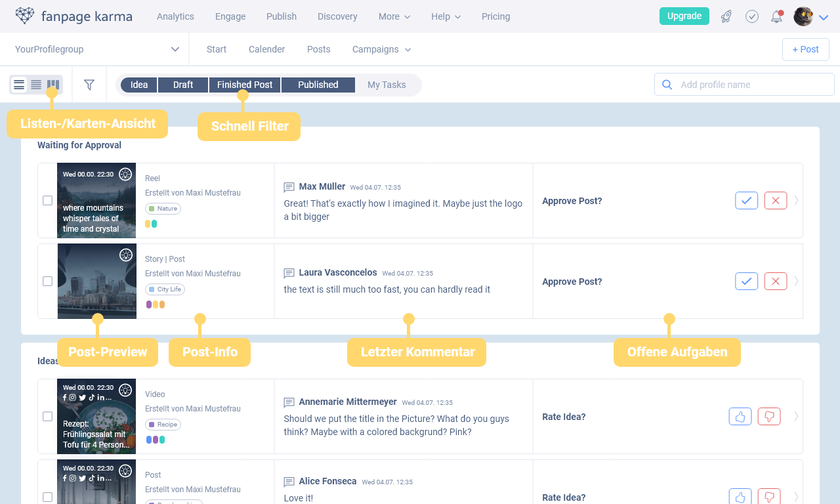Select the checkbox on the Frühlingssalat video post
Viewport: 840px width, 504px height.
pos(47,416)
